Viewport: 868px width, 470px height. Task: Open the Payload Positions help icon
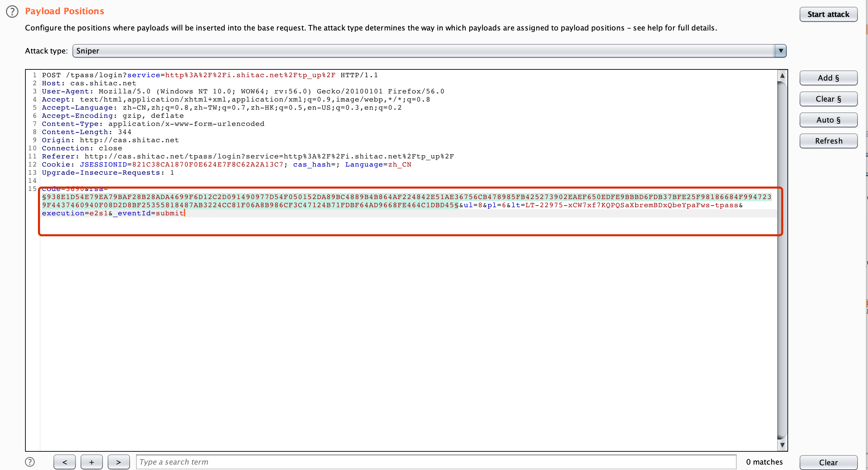12,12
